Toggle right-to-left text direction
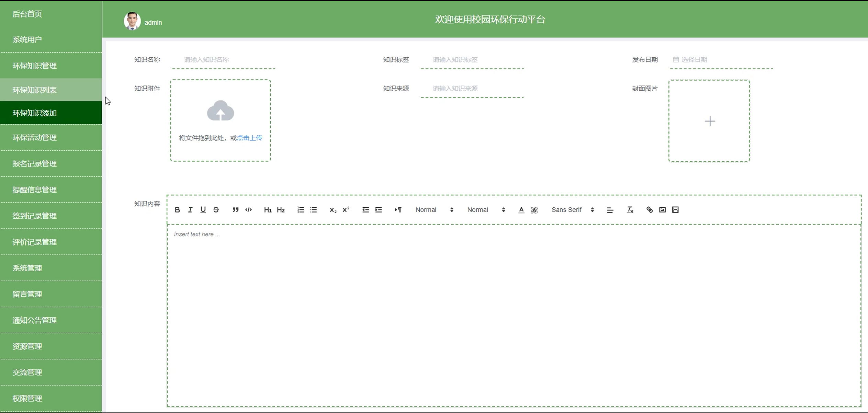 398,210
